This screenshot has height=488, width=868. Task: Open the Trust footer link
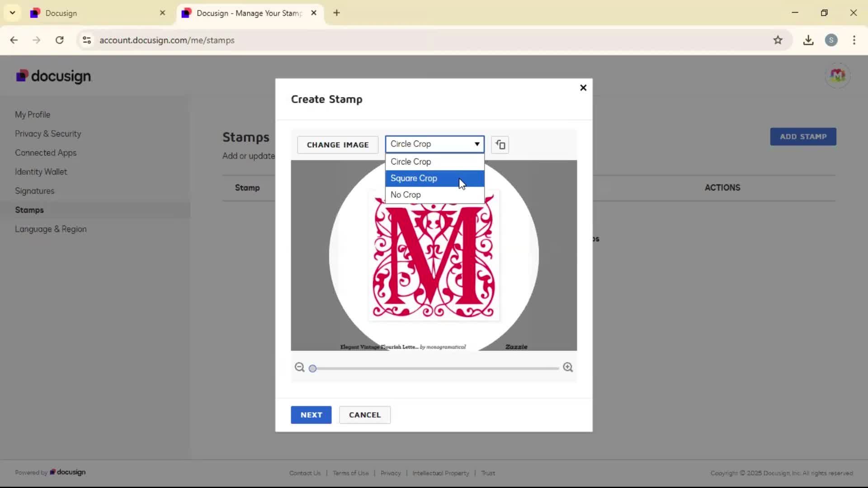click(x=488, y=473)
